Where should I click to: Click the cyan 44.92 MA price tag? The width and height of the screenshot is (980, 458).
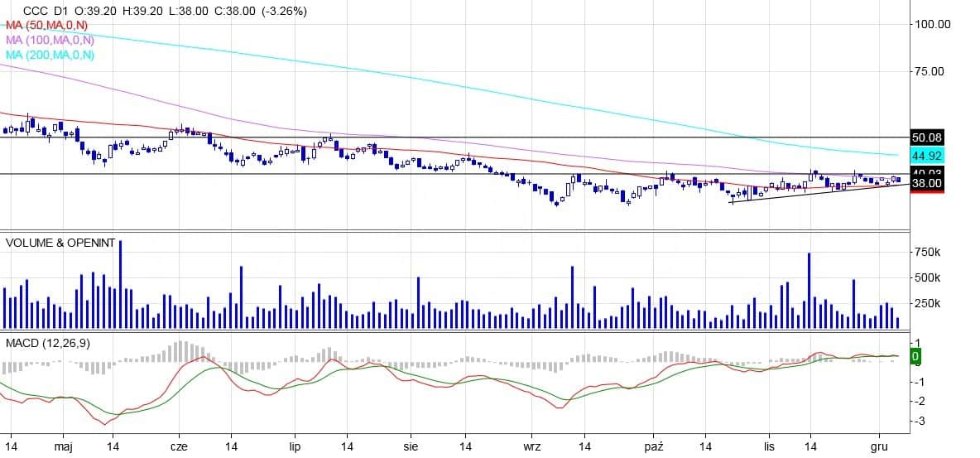coord(927,155)
